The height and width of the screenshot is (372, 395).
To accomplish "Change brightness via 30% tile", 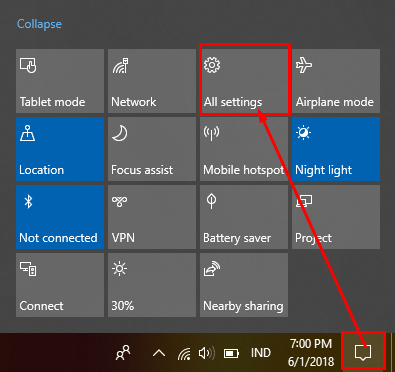I will (x=152, y=285).
